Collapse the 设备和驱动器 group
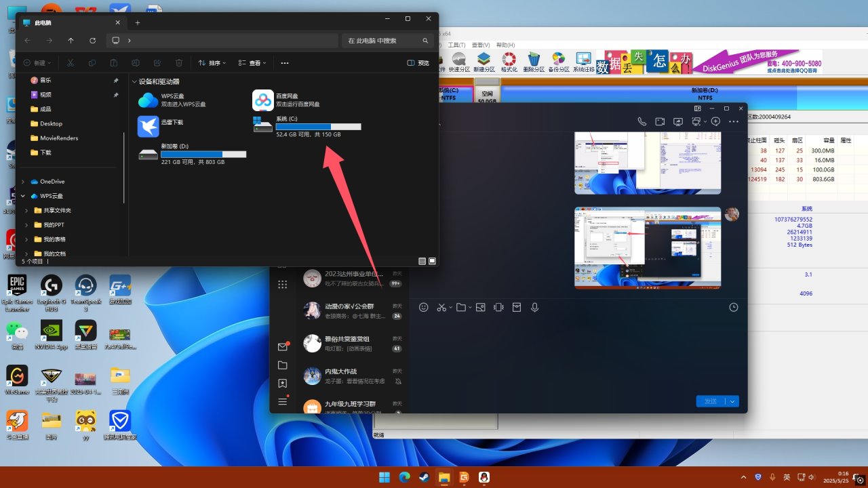The image size is (868, 488). (134, 81)
